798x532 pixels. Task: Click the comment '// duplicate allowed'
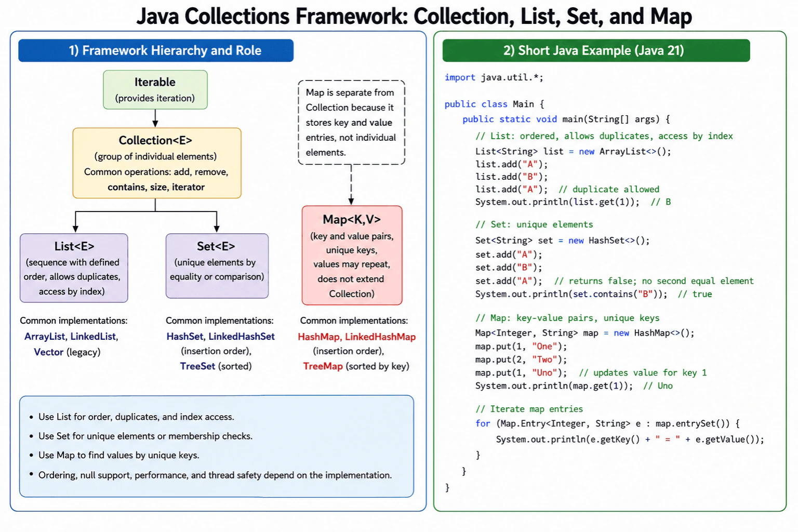click(609, 190)
